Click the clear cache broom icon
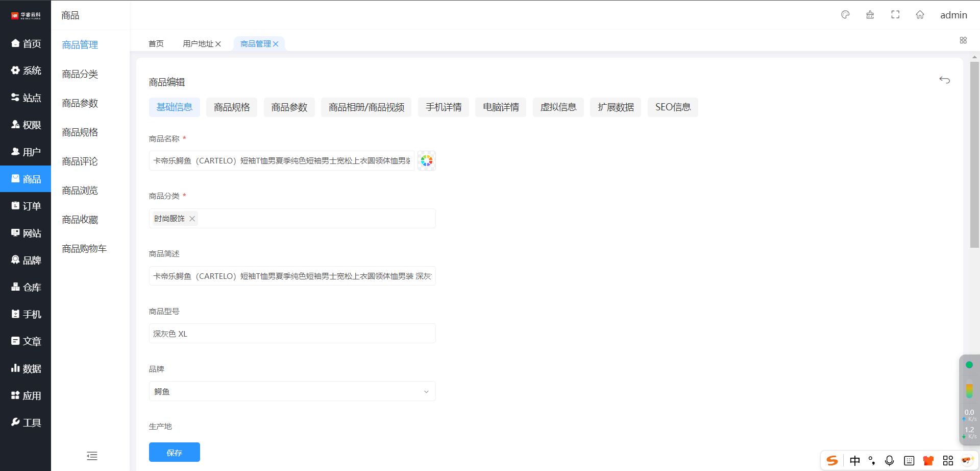Viewport: 980px width, 471px height. 870,15
